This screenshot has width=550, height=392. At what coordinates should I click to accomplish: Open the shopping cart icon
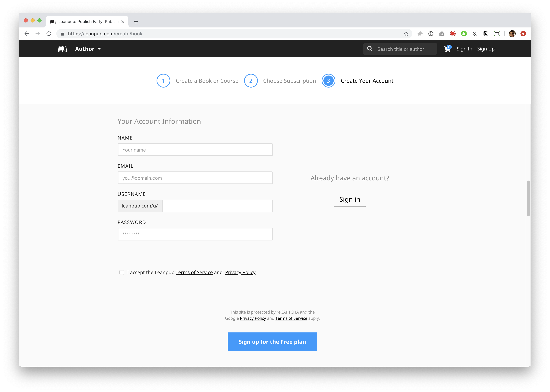[447, 49]
